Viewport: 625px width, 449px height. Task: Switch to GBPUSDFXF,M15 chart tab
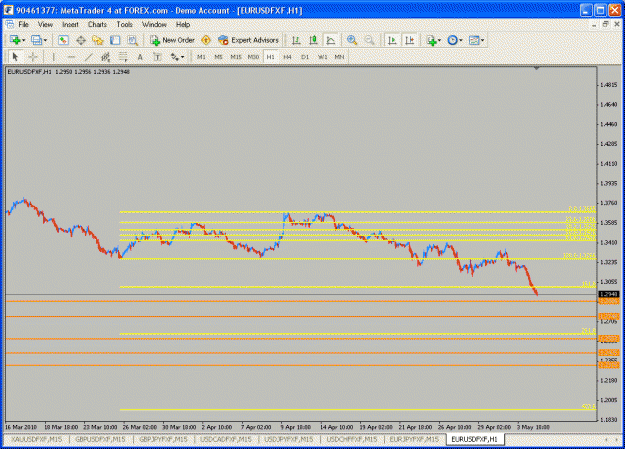point(100,439)
